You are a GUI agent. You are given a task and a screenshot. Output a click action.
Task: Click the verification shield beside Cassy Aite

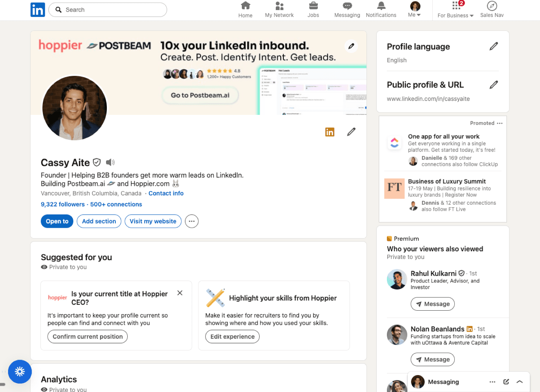tap(97, 163)
